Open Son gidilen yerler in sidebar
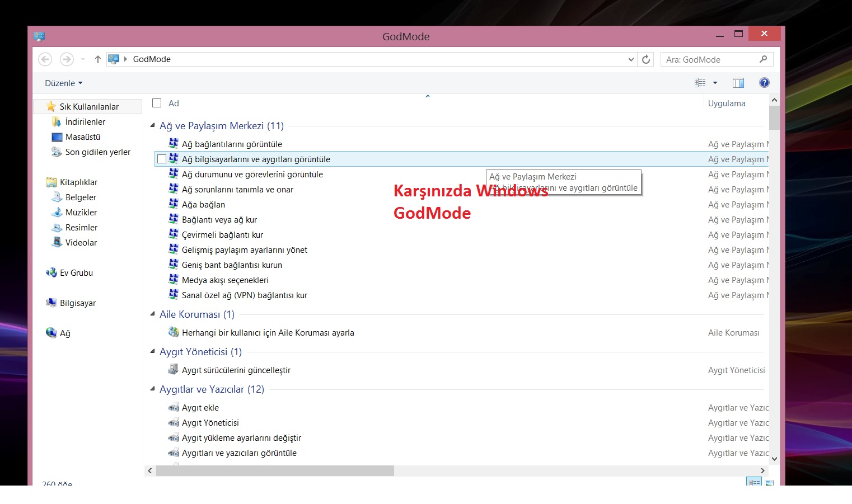 point(97,152)
